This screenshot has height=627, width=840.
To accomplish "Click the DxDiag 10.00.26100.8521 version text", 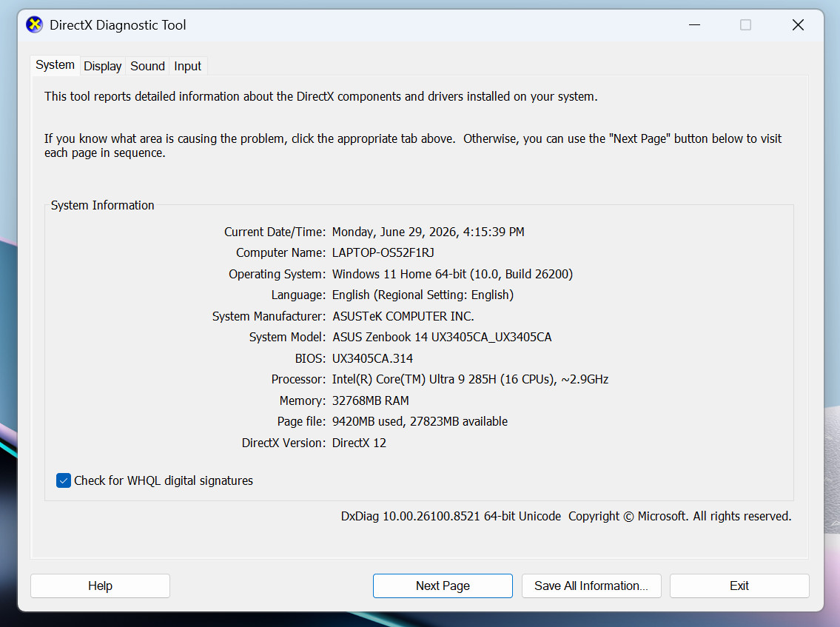I will [451, 516].
